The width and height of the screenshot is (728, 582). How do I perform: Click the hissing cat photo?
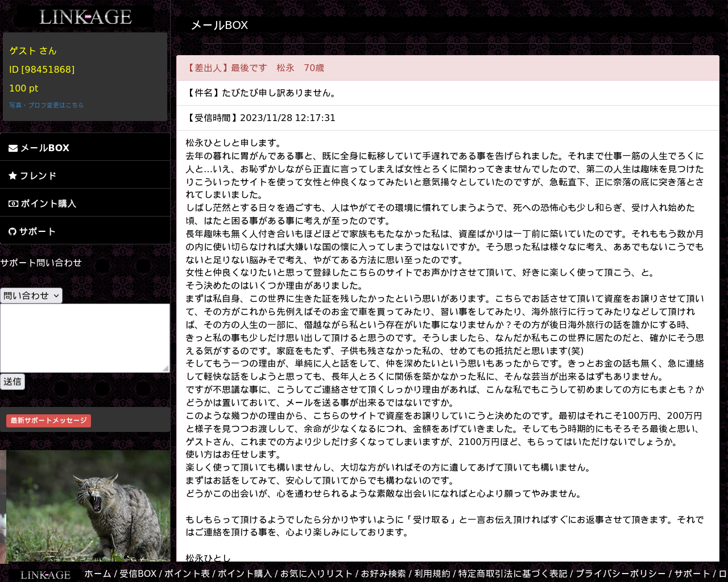click(x=88, y=506)
